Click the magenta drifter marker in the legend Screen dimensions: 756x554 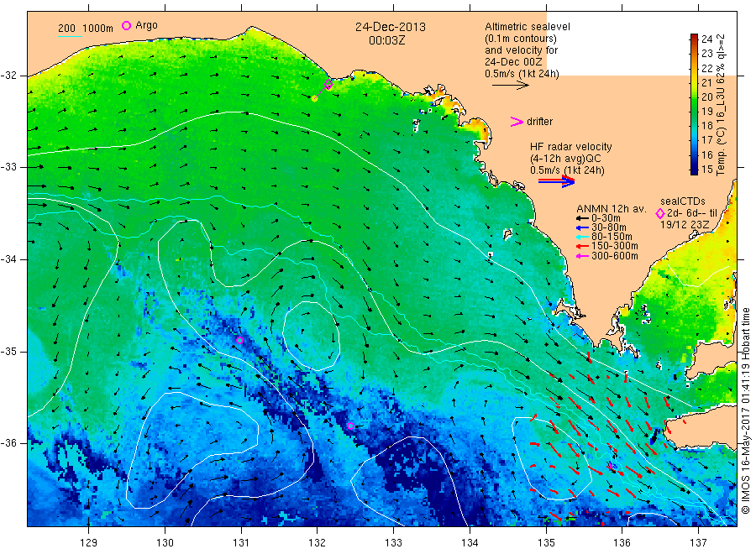(517, 122)
